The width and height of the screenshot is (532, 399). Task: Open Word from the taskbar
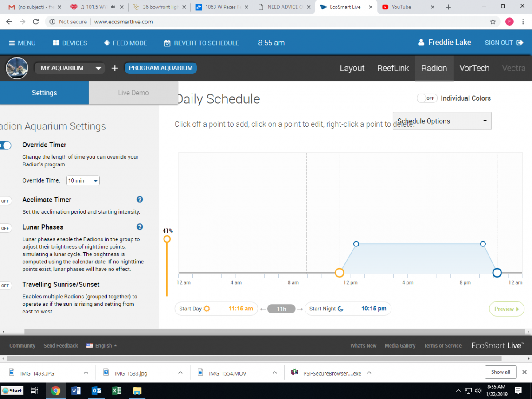point(76,391)
